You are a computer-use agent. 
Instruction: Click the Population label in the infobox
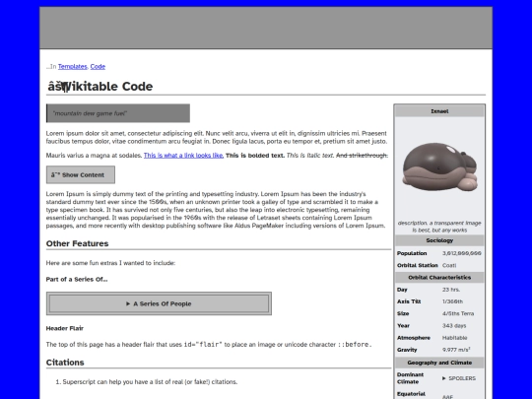(412, 253)
